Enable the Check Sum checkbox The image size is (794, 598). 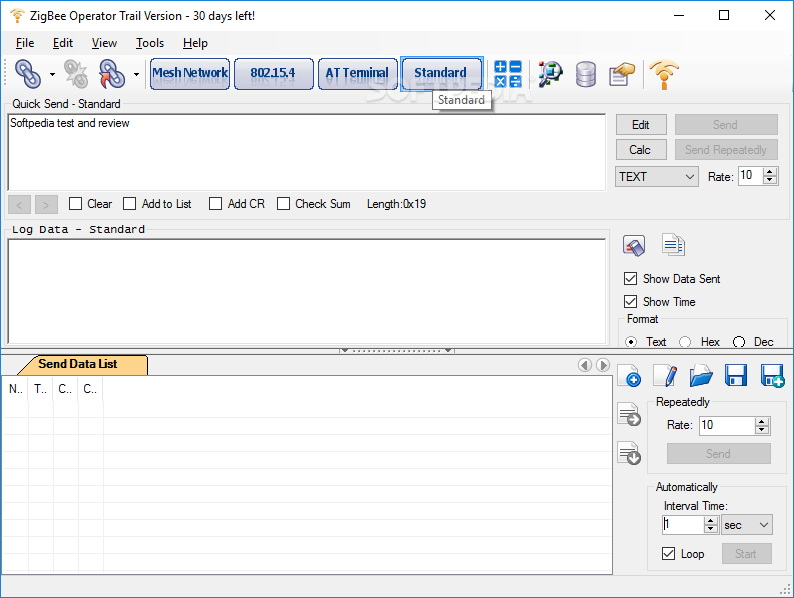(284, 204)
